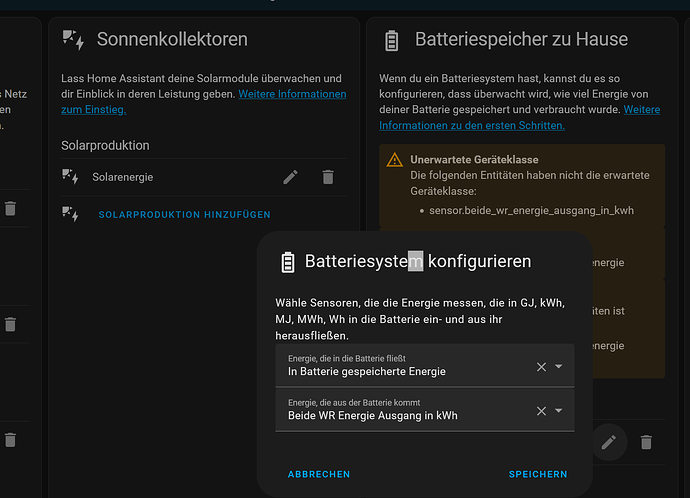Image resolution: width=690 pixels, height=498 pixels.
Task: Click the pencil icon in the Batteriespeicher card
Action: (x=607, y=441)
